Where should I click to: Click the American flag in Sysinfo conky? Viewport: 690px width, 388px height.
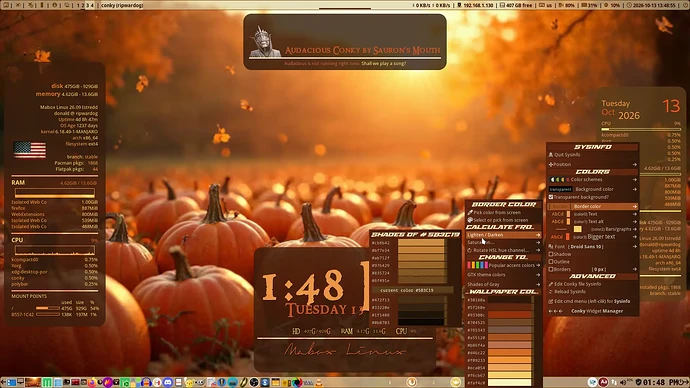tap(29, 150)
